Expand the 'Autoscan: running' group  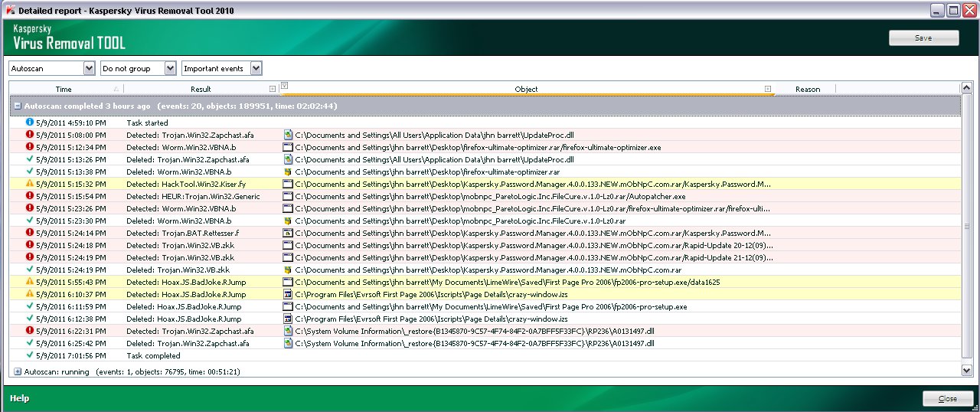pyautogui.click(x=18, y=371)
